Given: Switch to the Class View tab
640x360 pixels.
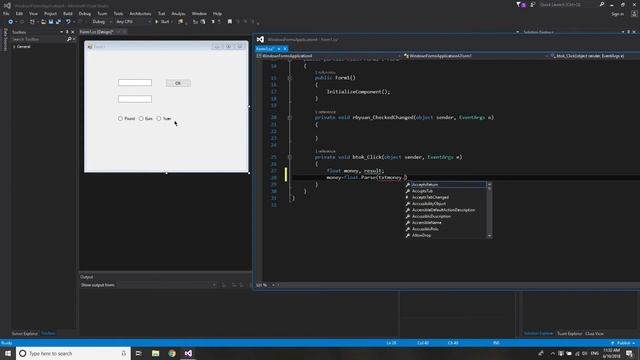Looking at the screenshot, I should point(594,333).
